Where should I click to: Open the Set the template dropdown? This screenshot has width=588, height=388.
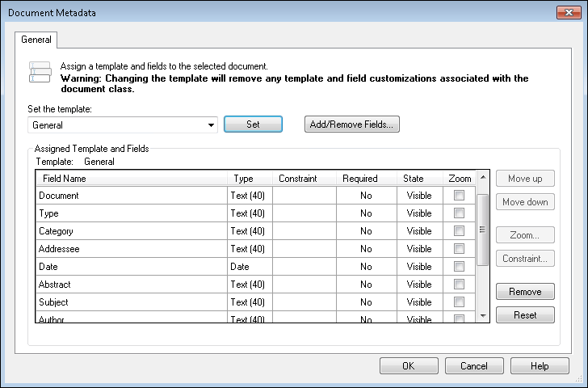click(211, 125)
